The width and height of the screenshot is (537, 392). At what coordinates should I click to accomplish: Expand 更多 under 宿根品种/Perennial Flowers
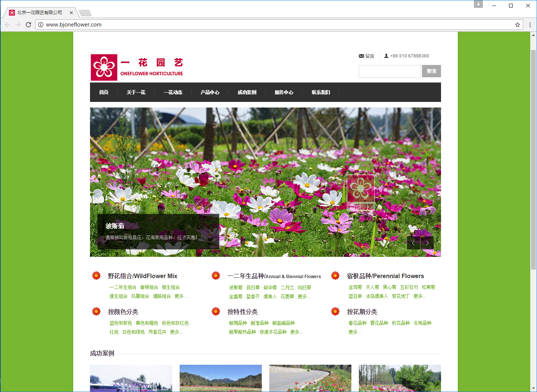click(x=419, y=296)
